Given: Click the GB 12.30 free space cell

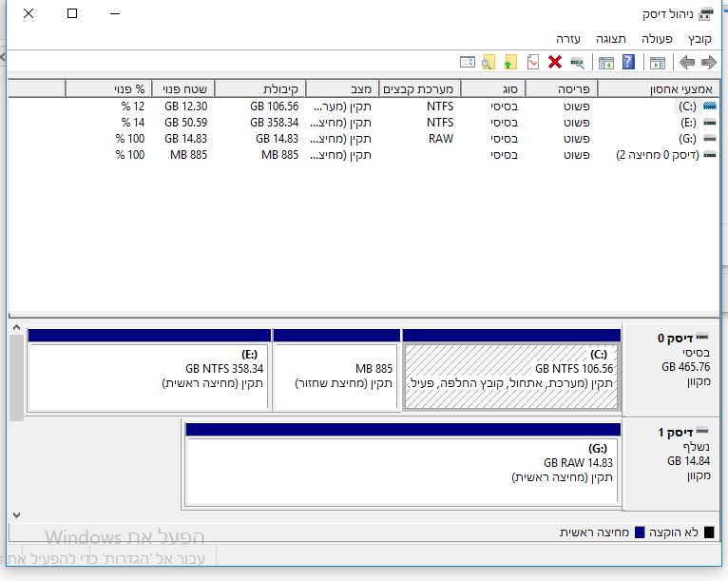Looking at the screenshot, I should (185, 107).
